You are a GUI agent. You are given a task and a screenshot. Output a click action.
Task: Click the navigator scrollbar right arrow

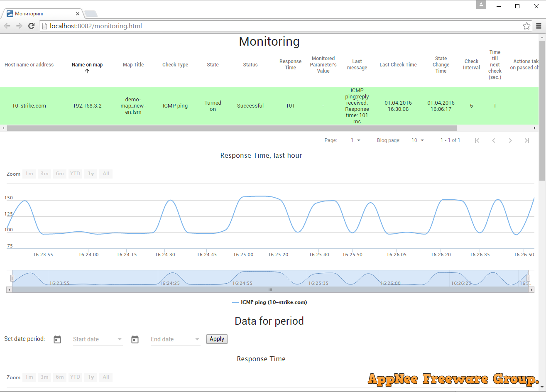tap(531, 290)
